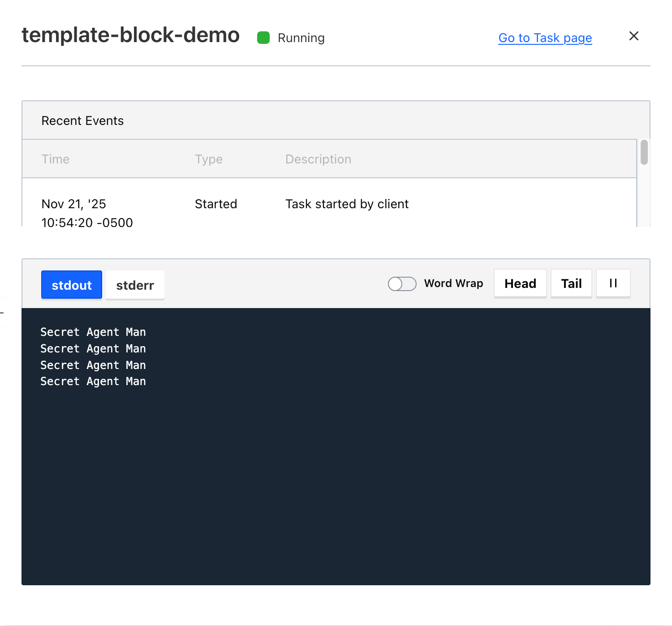
Task: Jump to the Head of the log
Action: click(x=520, y=283)
